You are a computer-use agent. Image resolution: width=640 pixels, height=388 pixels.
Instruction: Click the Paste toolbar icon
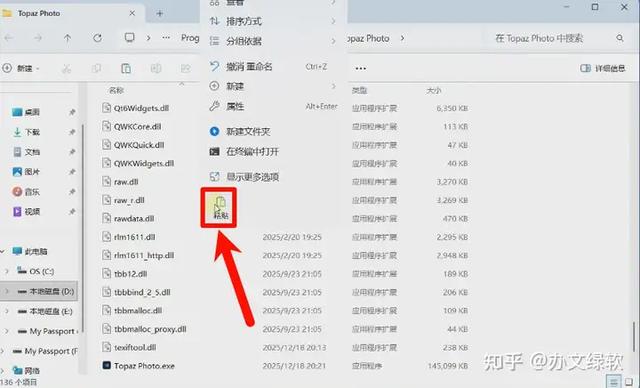126,69
